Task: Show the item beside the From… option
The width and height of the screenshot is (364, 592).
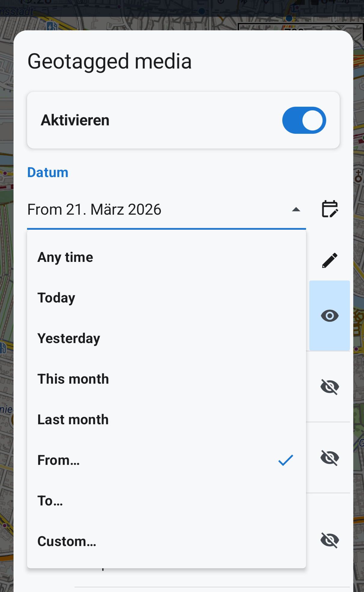Action: pyautogui.click(x=330, y=458)
